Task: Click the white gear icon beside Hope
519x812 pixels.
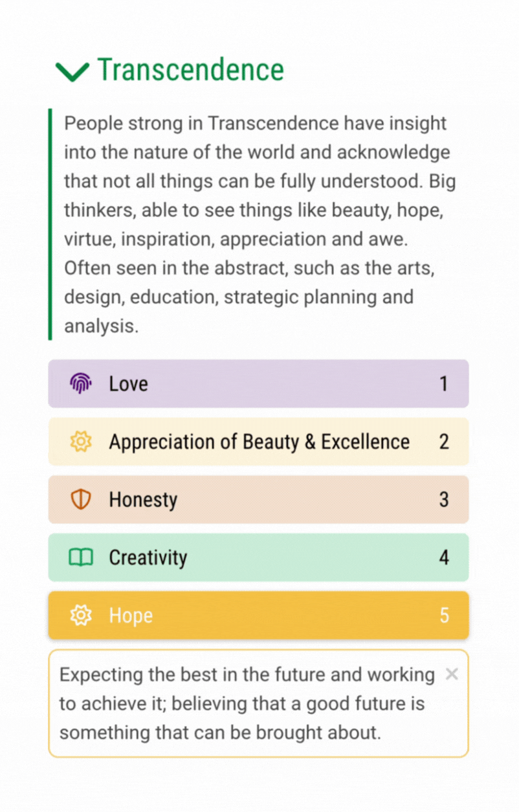Action: pyautogui.click(x=80, y=615)
